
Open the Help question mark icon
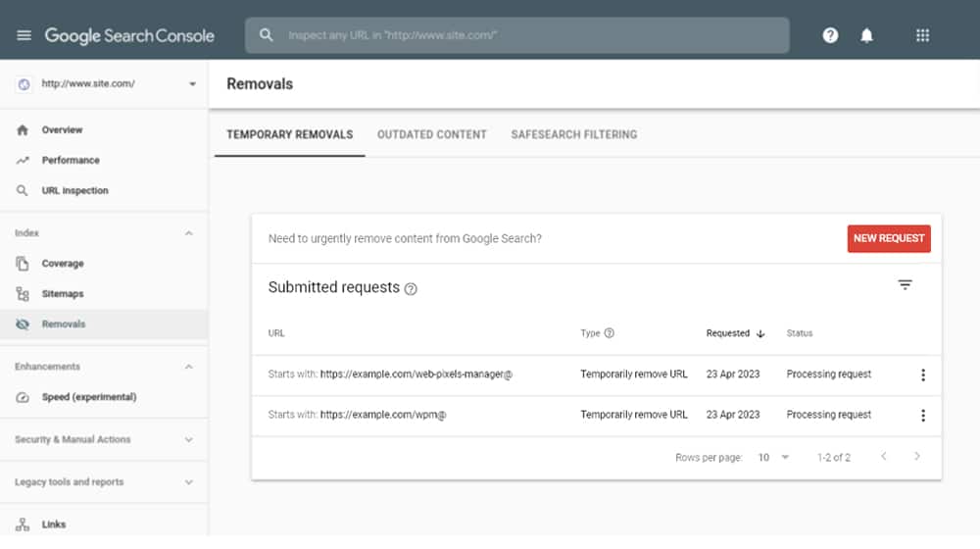(830, 35)
